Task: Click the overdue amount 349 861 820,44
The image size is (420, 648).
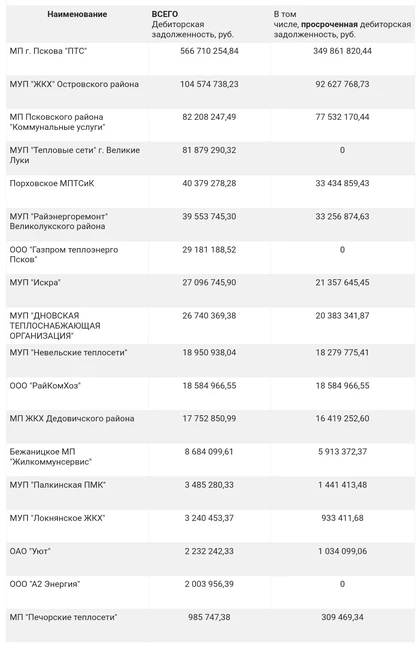Action: click(x=342, y=51)
